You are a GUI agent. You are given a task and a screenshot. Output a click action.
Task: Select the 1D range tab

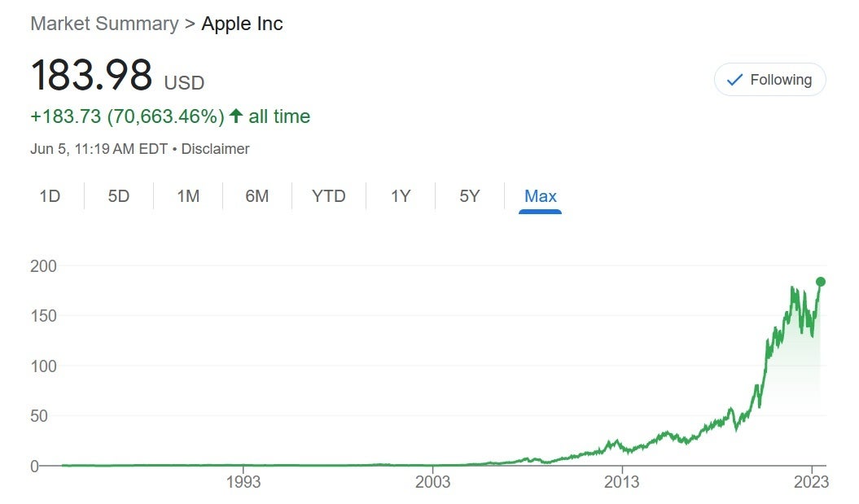pos(50,196)
